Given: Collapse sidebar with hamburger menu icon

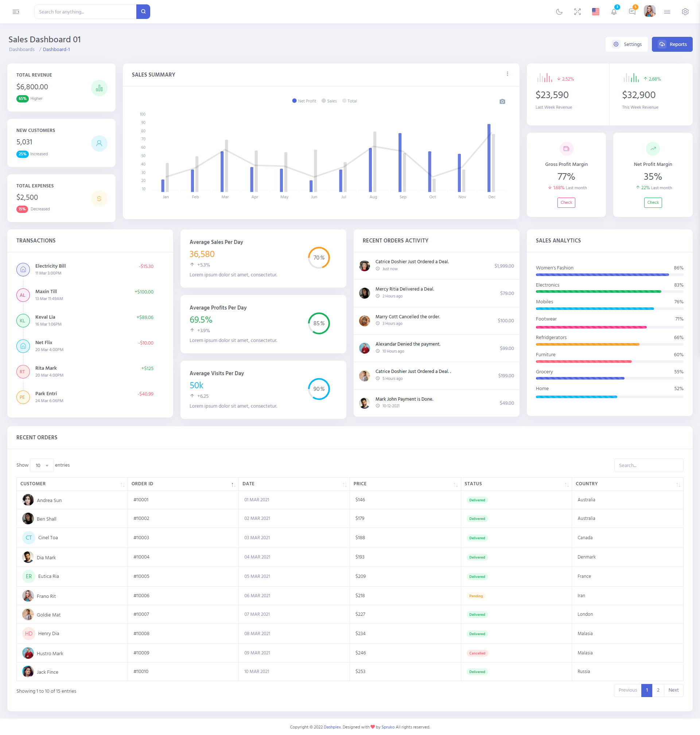Looking at the screenshot, I should (16, 12).
